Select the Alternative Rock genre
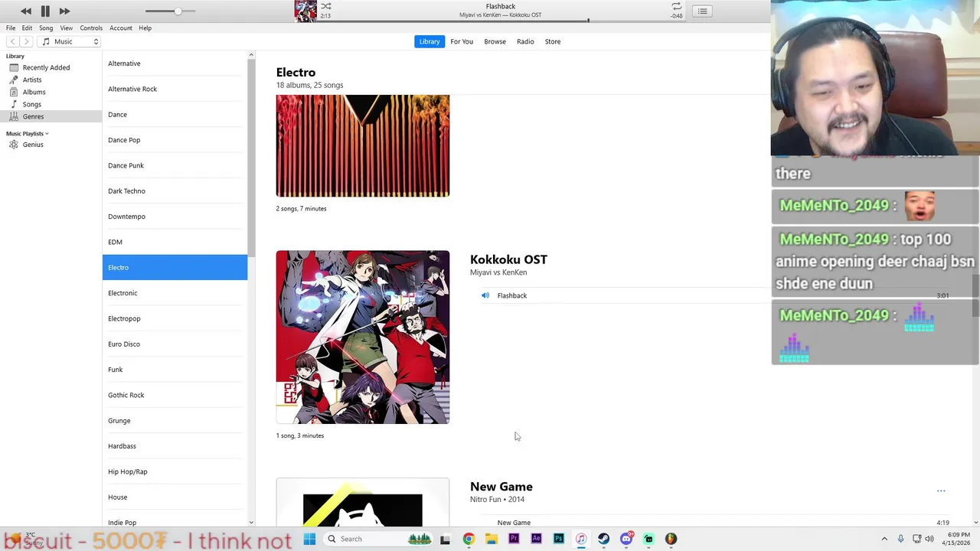 pos(175,89)
